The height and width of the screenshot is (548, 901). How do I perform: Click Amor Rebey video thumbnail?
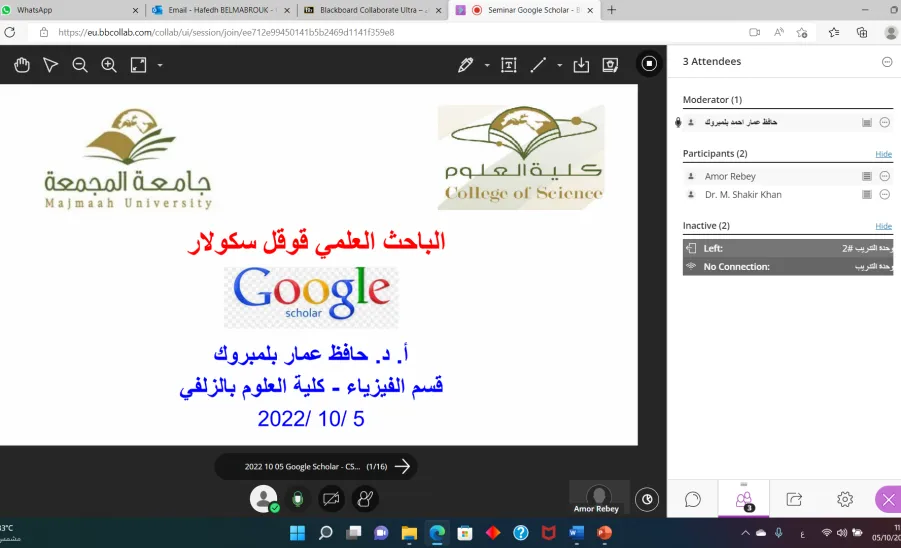click(599, 498)
